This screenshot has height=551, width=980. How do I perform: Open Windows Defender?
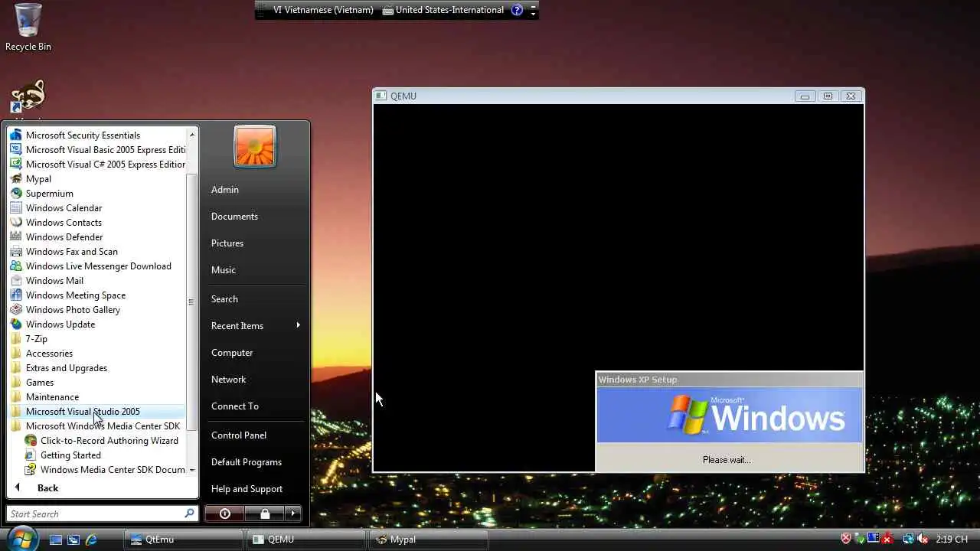pyautogui.click(x=96, y=237)
